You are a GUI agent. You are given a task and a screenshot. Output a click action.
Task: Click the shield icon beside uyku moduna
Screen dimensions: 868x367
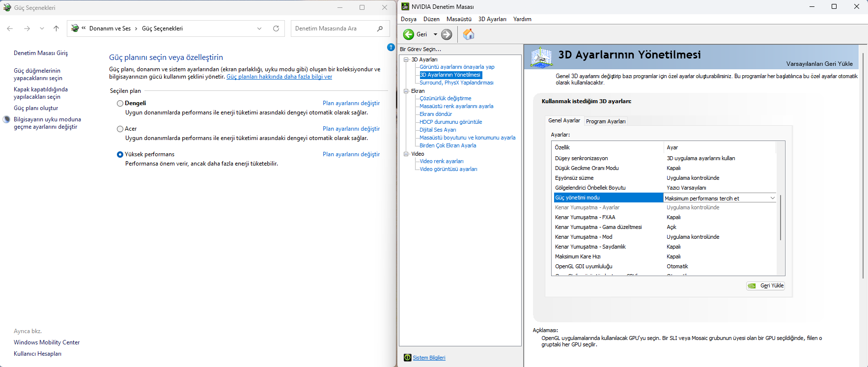point(6,119)
